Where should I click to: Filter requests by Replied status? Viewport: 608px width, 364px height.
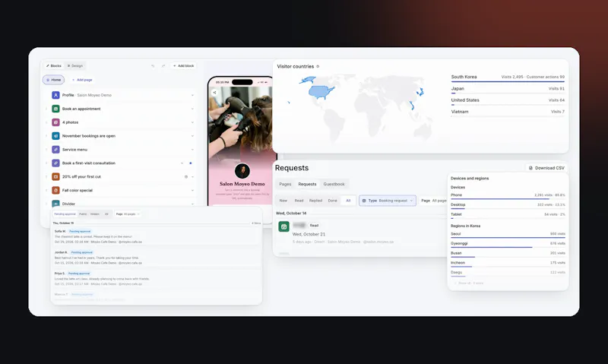315,201
